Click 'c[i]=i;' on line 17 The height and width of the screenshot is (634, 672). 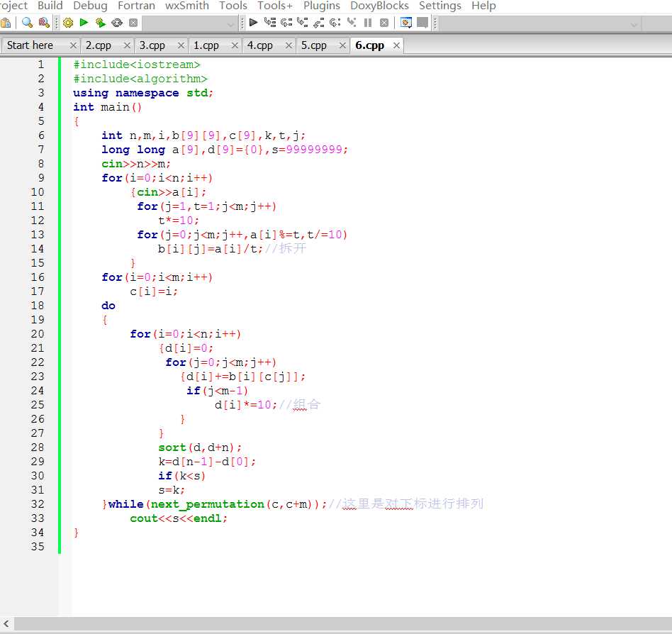(x=154, y=291)
